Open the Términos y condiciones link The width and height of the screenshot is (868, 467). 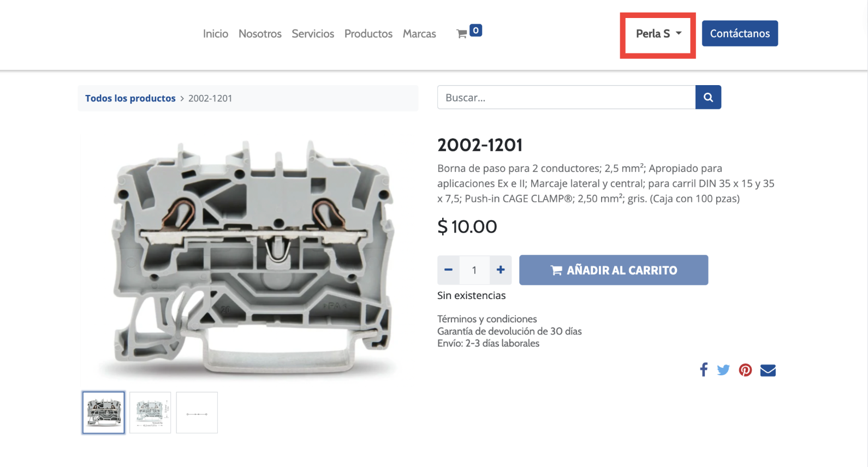(487, 319)
